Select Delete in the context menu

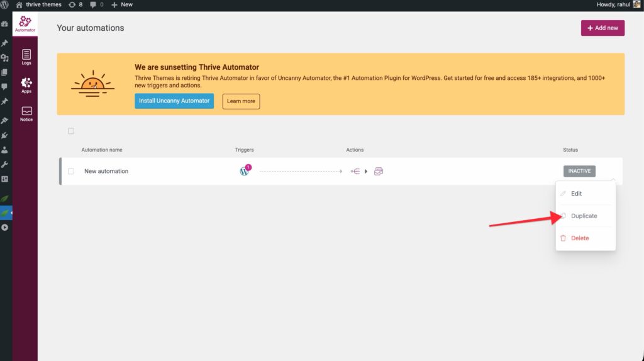(579, 238)
